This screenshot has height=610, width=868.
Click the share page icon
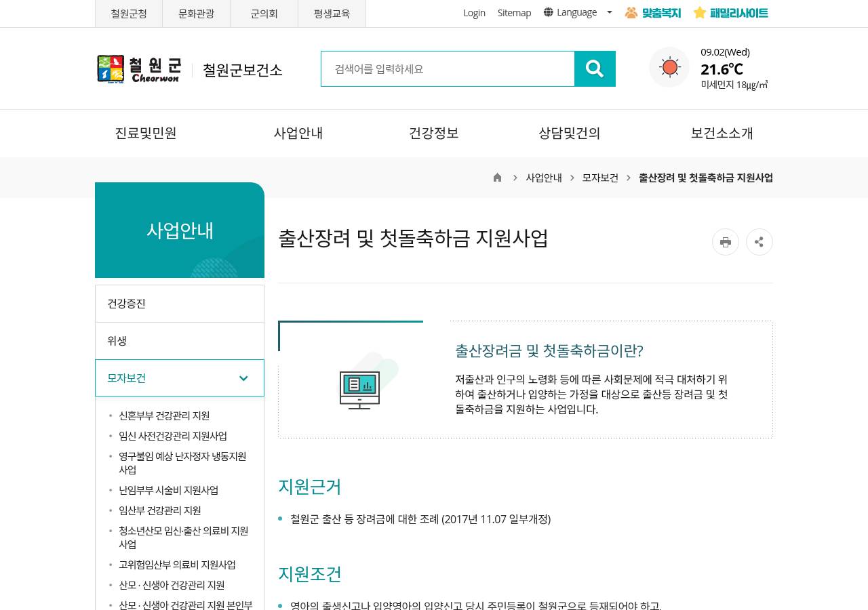(759, 242)
